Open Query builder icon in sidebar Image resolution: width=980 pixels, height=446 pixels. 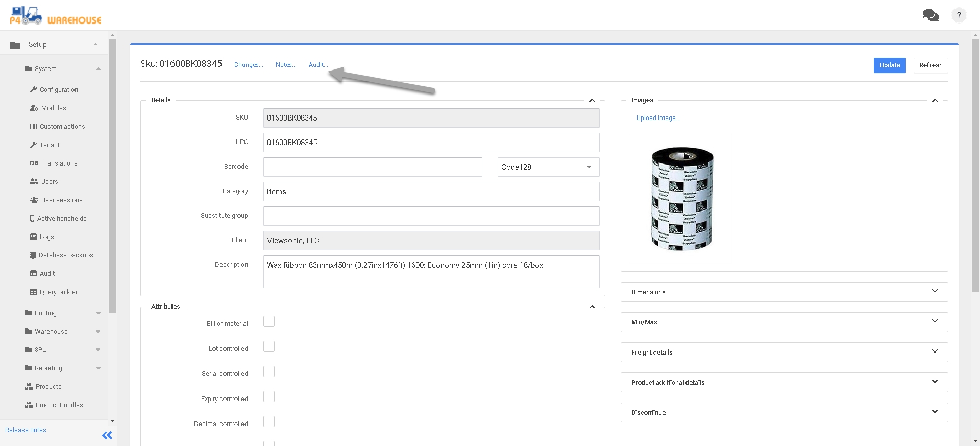click(34, 292)
